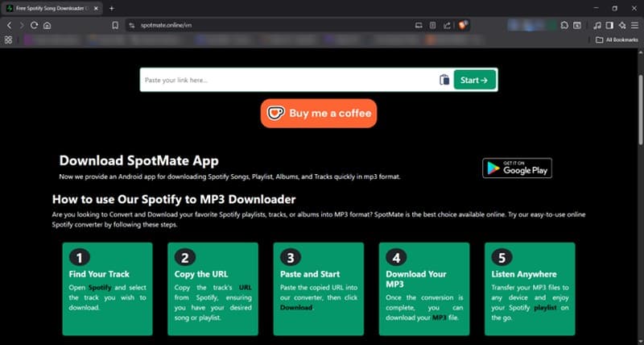644x345 pixels.
Task: Open media controls music note icon
Action: tap(597, 26)
